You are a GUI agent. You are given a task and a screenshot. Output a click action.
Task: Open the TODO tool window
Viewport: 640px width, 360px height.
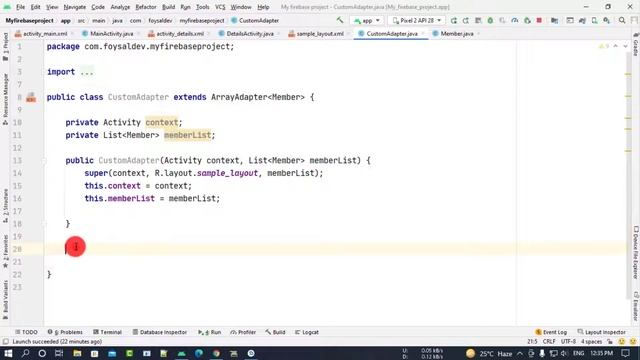tap(26, 332)
